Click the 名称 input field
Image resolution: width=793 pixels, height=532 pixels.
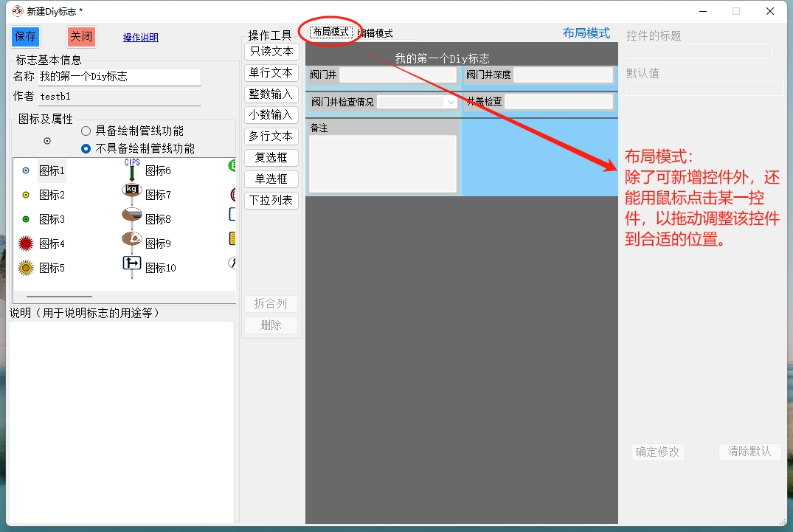point(119,77)
